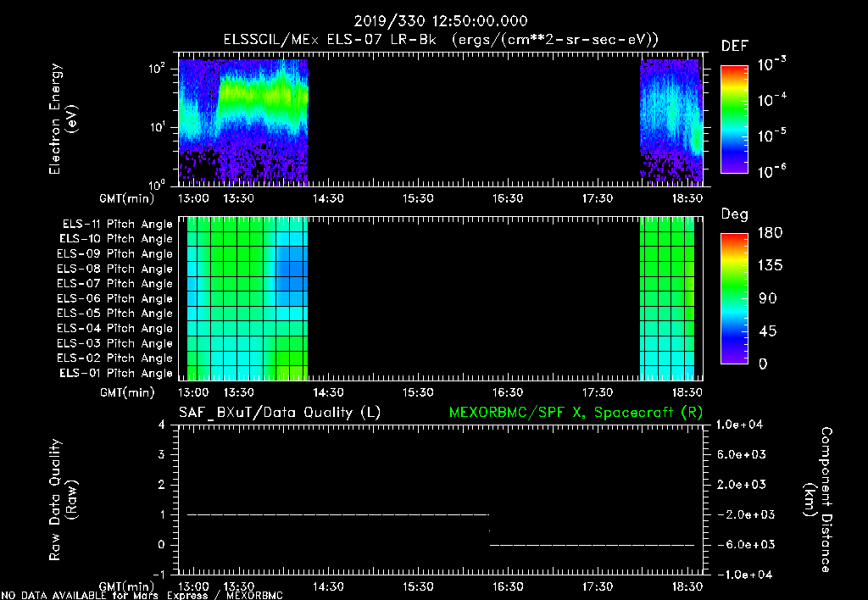The image size is (868, 600).
Task: Click the 17:30 tick label under bottom panel
Action: pyautogui.click(x=598, y=586)
